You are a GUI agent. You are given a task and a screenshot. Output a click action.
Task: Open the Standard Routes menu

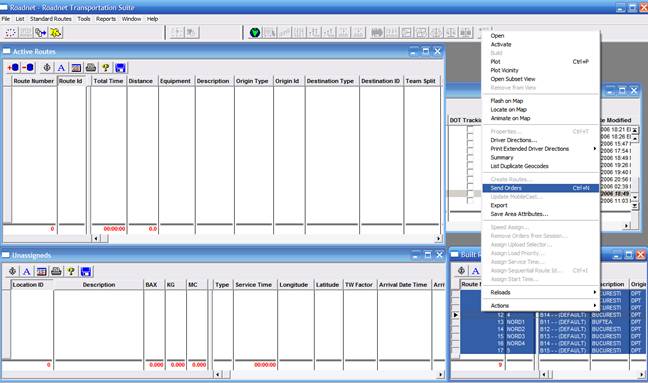50,19
